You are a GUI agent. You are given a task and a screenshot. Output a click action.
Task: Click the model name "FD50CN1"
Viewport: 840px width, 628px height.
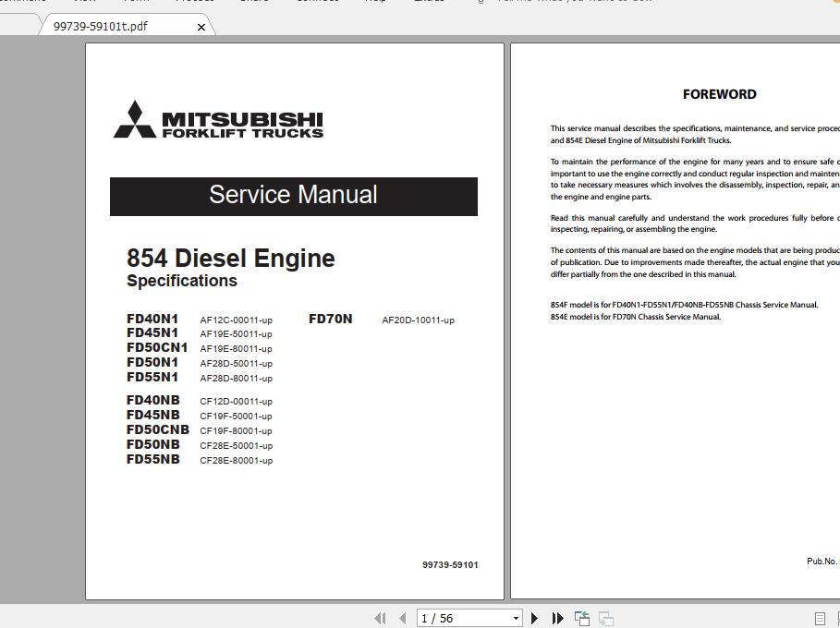tap(157, 347)
